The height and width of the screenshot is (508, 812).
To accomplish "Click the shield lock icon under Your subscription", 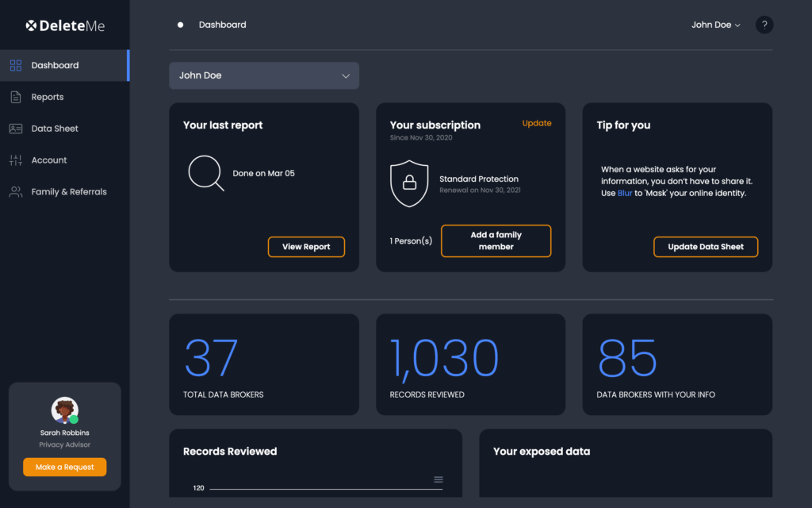I will [409, 184].
